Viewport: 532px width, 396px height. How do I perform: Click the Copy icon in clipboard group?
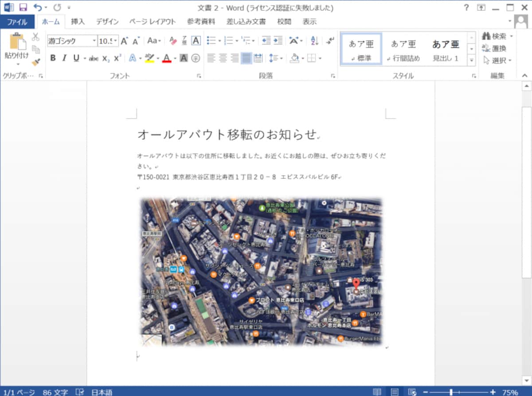pyautogui.click(x=36, y=49)
